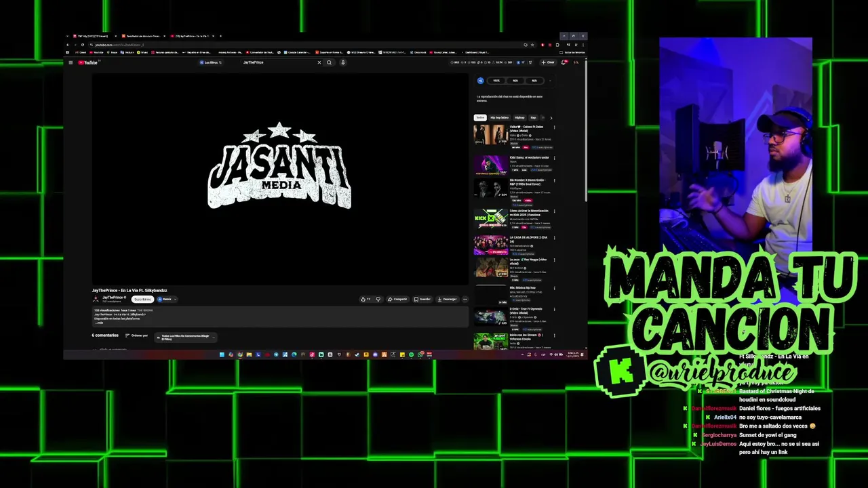
Task: Clear the search box with the X icon
Action: coord(319,62)
